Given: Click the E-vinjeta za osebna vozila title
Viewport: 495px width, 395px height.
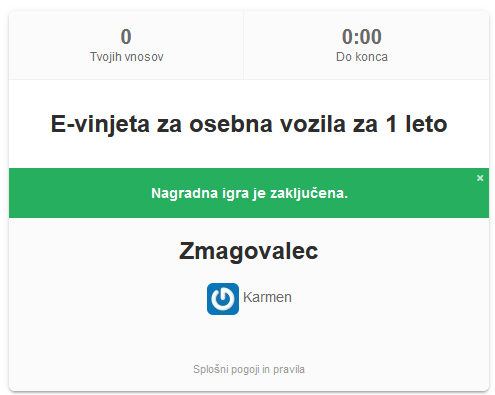Looking at the screenshot, I should (249, 124).
